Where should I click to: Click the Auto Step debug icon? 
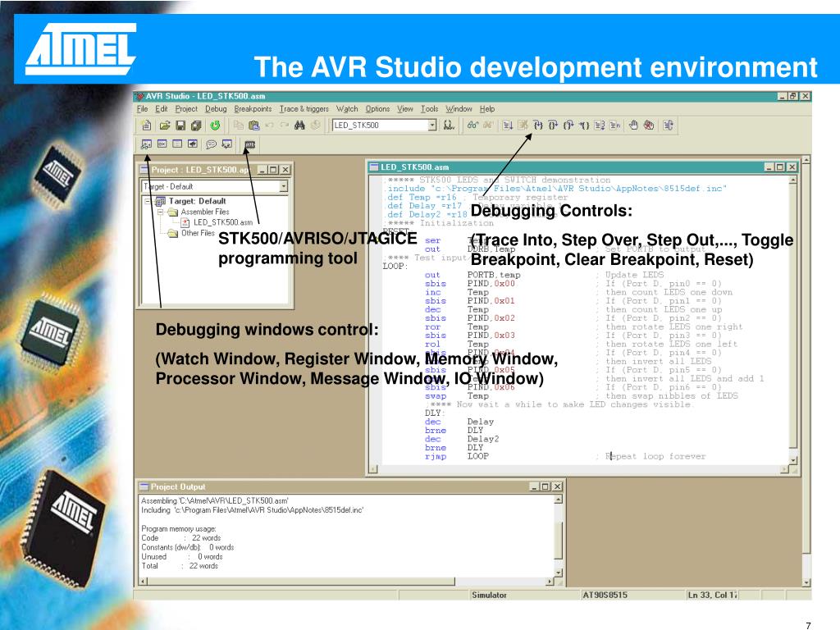pyautogui.click(x=600, y=126)
